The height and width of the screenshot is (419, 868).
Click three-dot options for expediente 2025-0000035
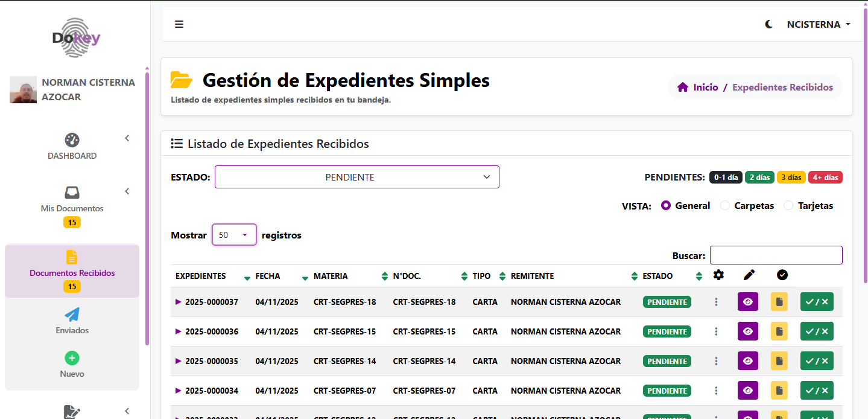pyautogui.click(x=716, y=361)
